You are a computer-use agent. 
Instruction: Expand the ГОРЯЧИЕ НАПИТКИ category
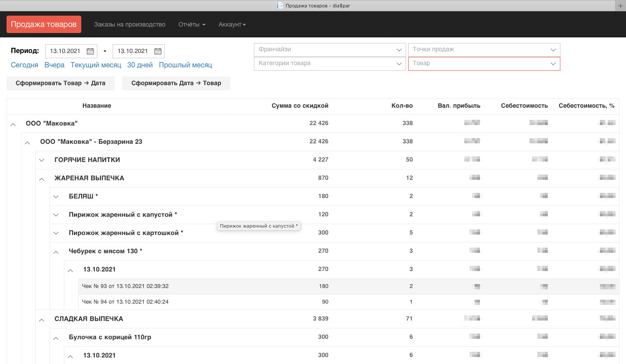pos(42,160)
